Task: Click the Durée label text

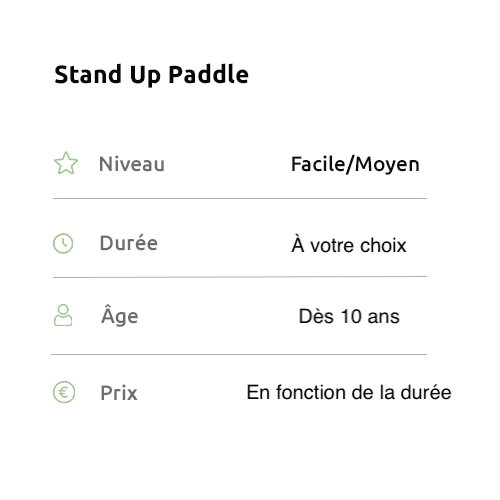Action: (x=129, y=243)
